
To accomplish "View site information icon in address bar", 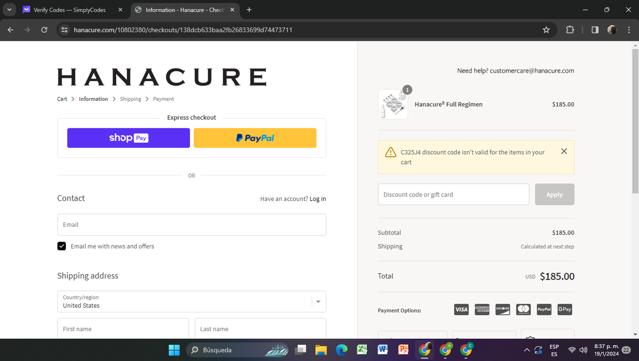I will [x=64, y=30].
